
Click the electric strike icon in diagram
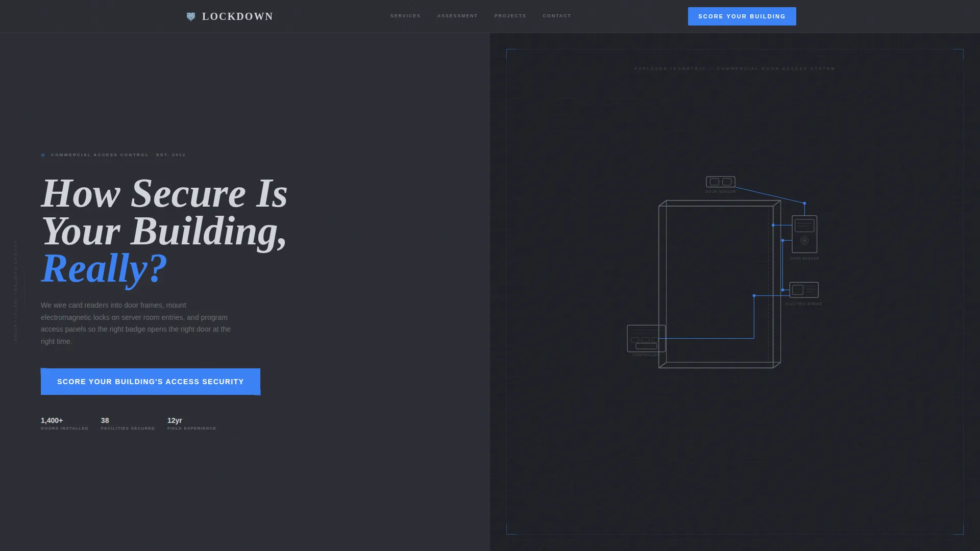point(804,290)
